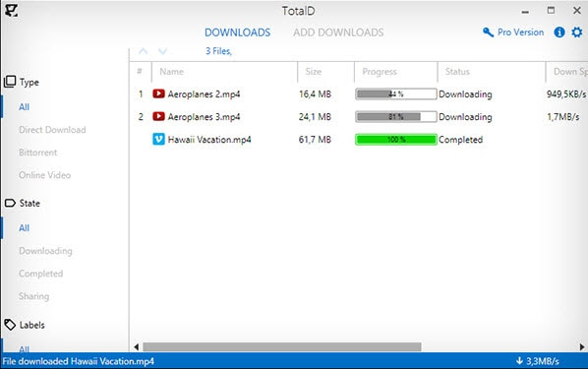
Task: Click the Type section icon in sidebar
Action: [10, 82]
